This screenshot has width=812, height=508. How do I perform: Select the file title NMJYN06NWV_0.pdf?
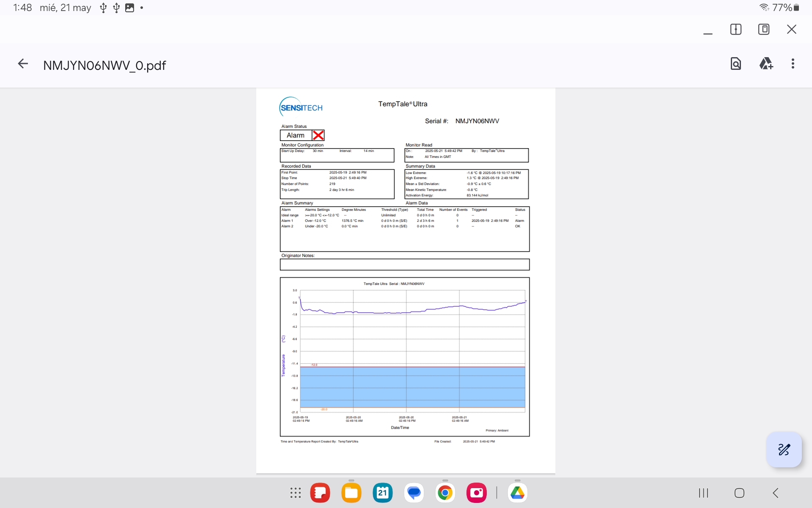point(104,65)
